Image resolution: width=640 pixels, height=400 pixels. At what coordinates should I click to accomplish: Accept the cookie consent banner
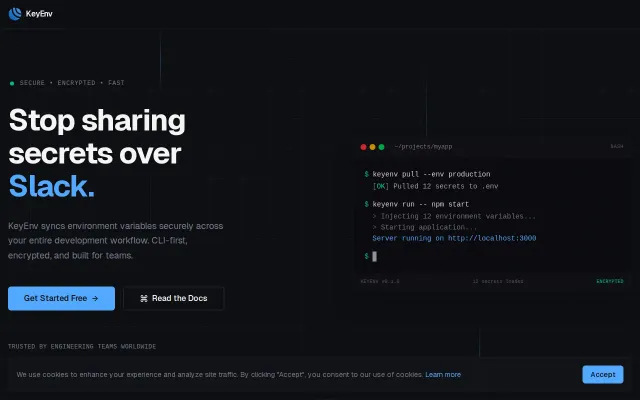(x=602, y=374)
